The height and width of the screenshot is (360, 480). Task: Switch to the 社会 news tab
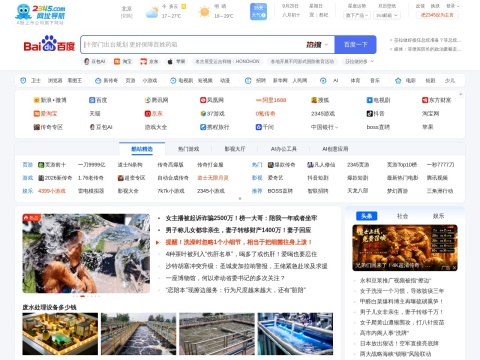coord(402,216)
